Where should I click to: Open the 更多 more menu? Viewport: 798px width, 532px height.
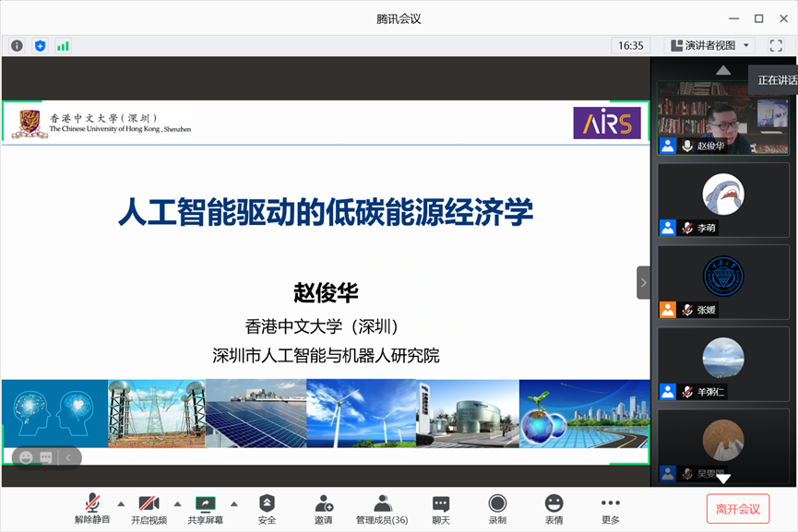610,508
